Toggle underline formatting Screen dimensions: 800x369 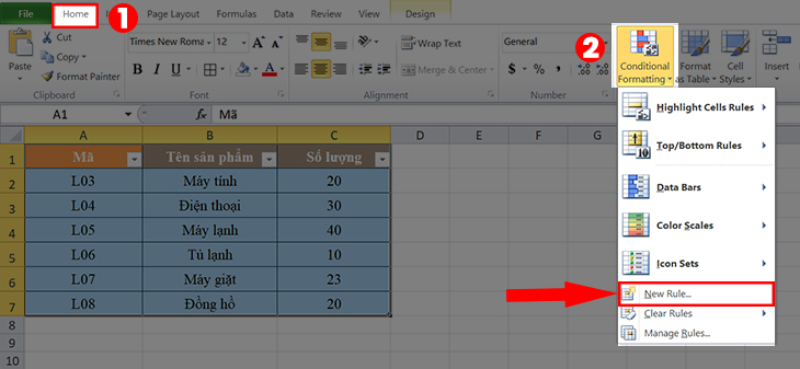176,69
